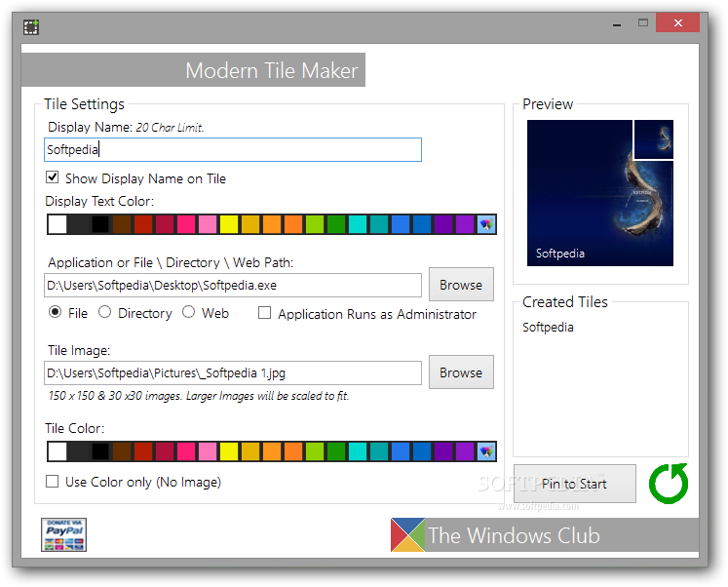Choose dark gray swatch in Tile Color row

[79, 451]
